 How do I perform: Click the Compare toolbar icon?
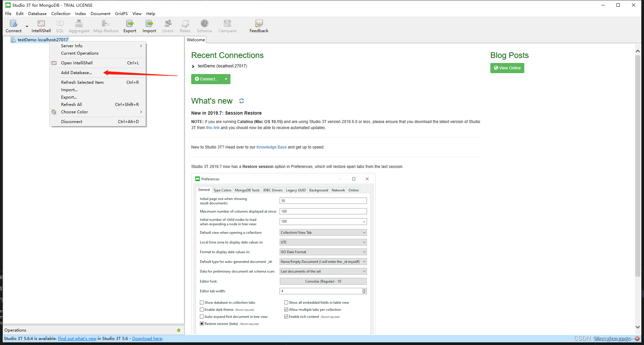pos(227,26)
